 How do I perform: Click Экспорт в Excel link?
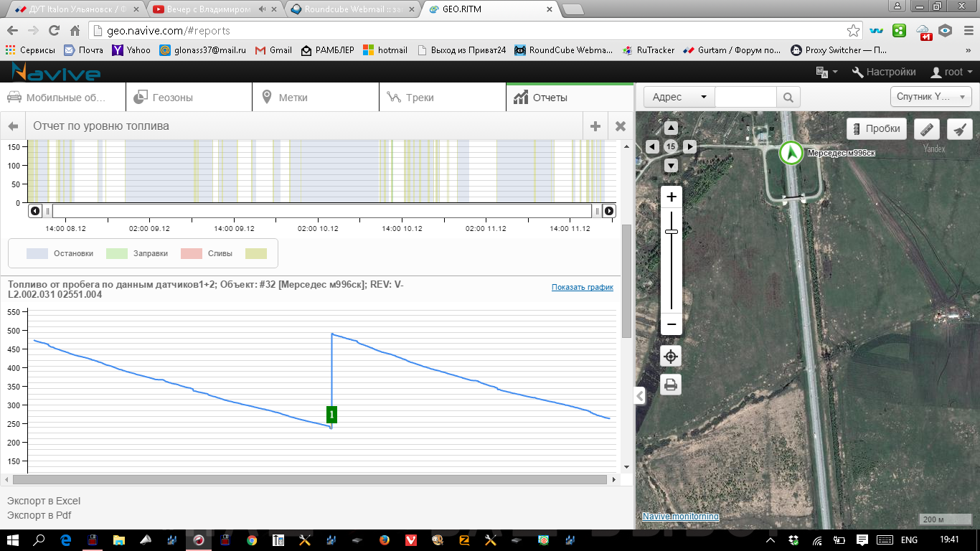tap(44, 501)
